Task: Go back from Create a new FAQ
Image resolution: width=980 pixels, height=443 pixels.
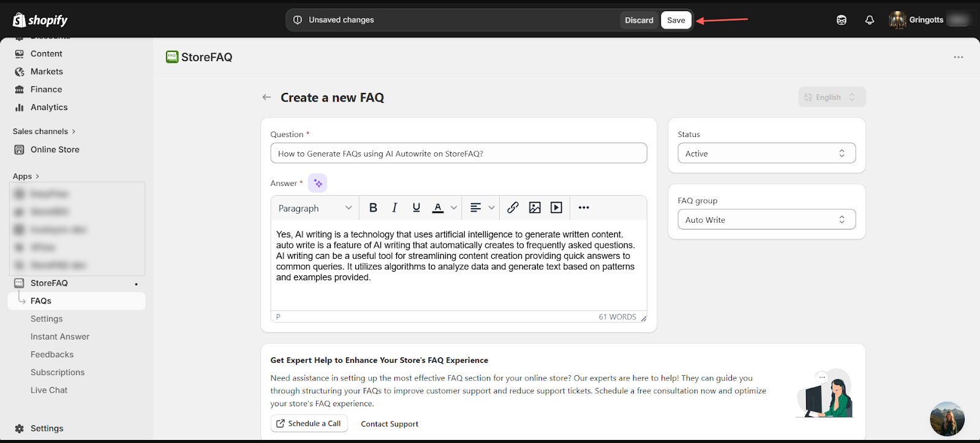Action: [266, 97]
